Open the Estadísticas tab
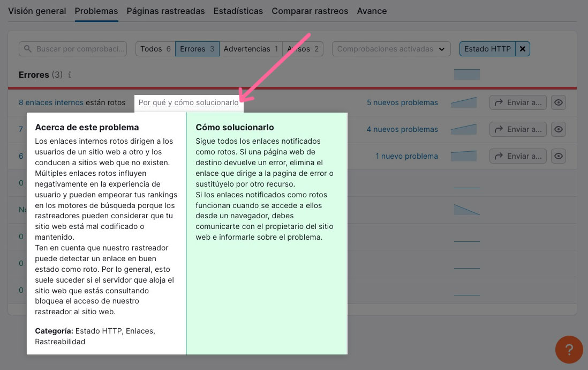The image size is (588, 370). (x=238, y=11)
